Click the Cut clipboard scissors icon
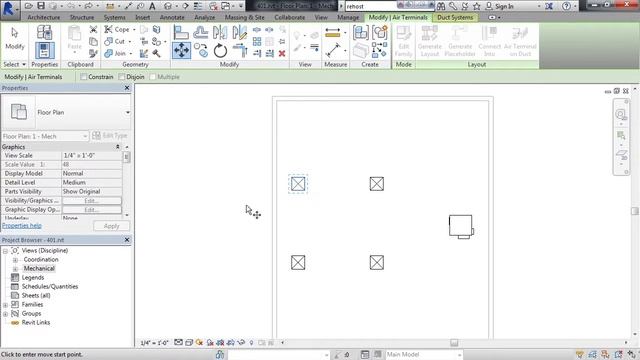The width and height of the screenshot is (640, 360). coord(93,29)
